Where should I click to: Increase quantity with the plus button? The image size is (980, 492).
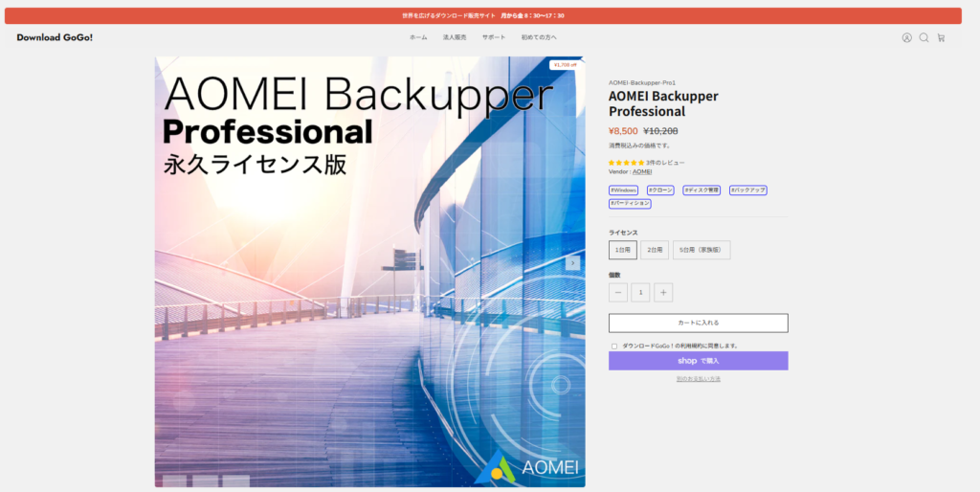click(663, 293)
